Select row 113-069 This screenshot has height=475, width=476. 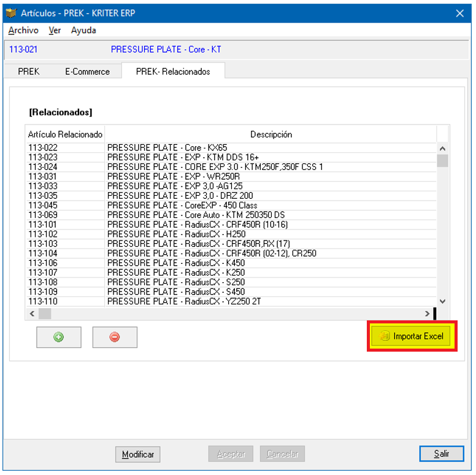[231, 215]
